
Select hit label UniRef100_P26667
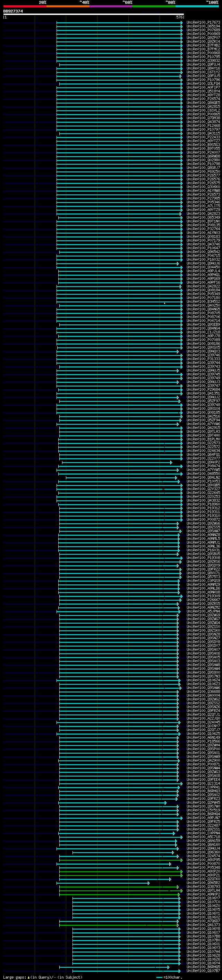pos(203,600)
